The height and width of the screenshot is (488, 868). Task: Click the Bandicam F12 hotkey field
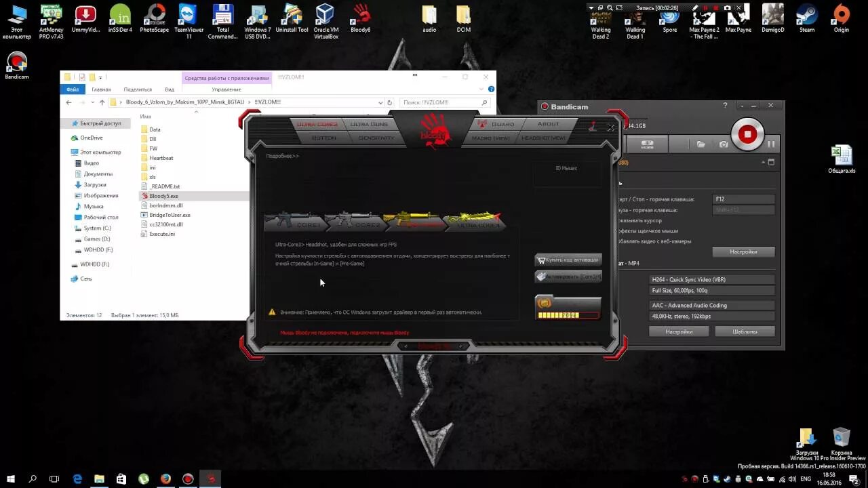click(743, 199)
